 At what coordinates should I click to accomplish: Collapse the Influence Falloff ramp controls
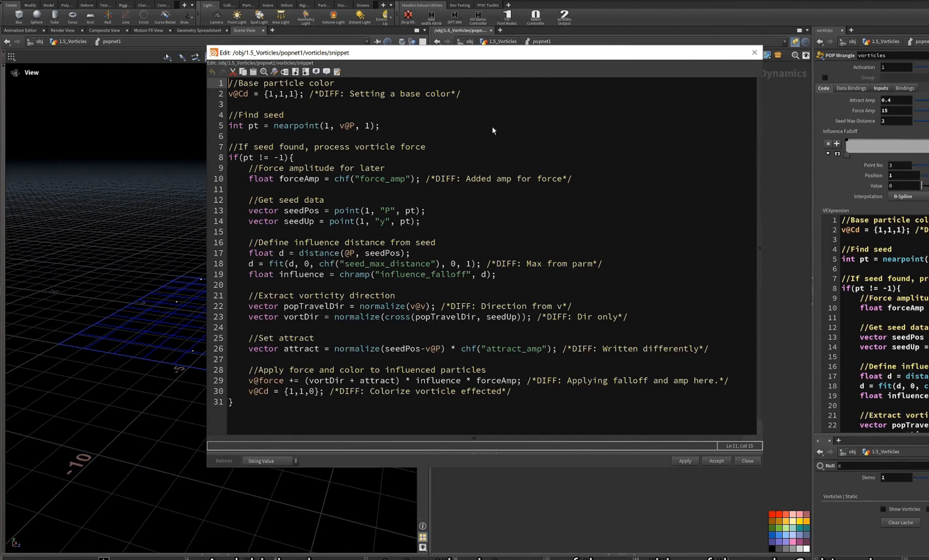pos(828,153)
